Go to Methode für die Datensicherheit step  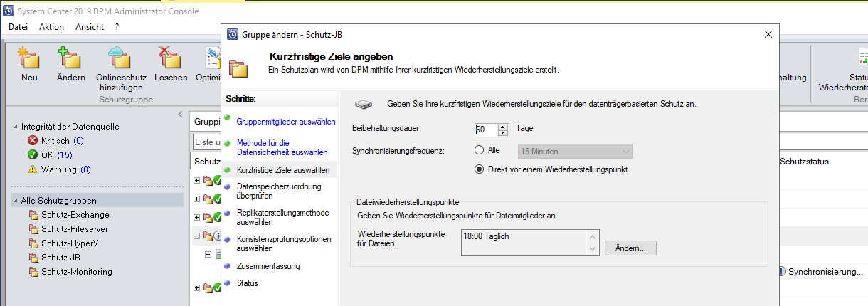pos(282,147)
